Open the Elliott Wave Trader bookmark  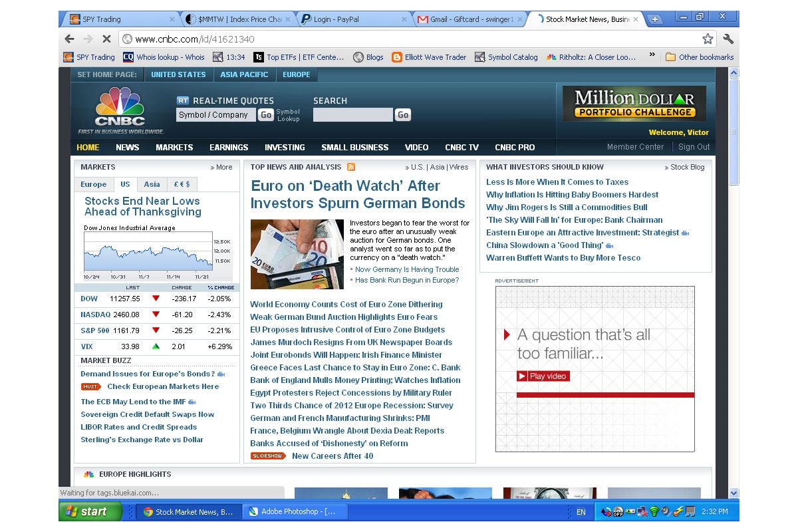tap(429, 57)
